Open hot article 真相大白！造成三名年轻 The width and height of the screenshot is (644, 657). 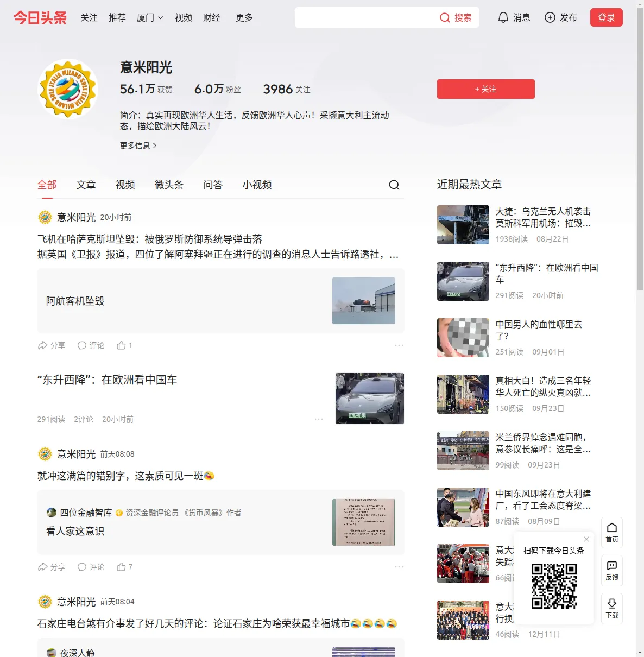click(x=544, y=387)
